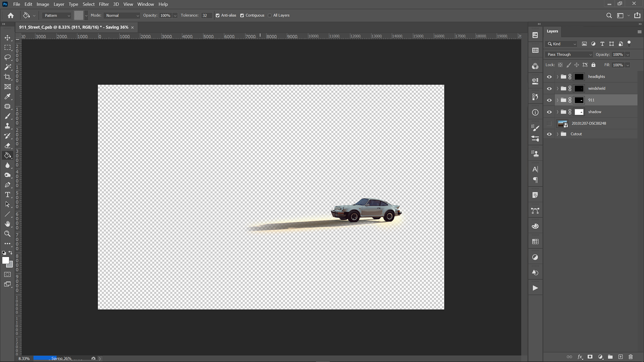Open the Pass Through blend mode dropdown

coord(569,54)
